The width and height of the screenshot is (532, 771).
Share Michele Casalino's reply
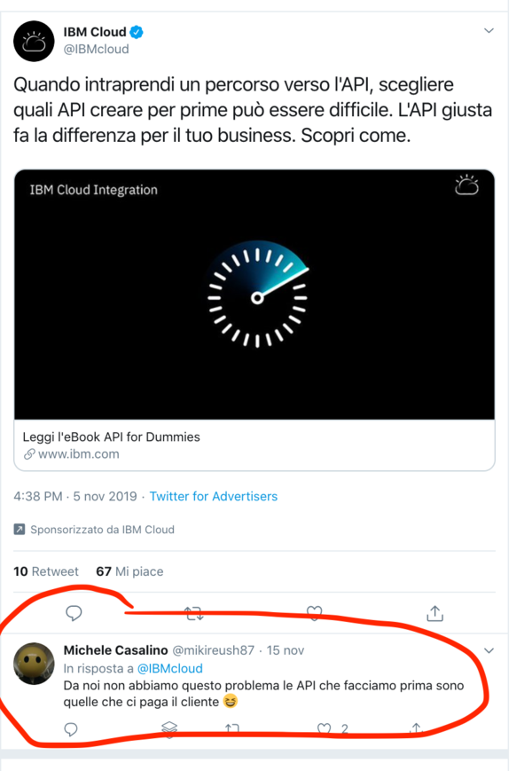click(416, 728)
